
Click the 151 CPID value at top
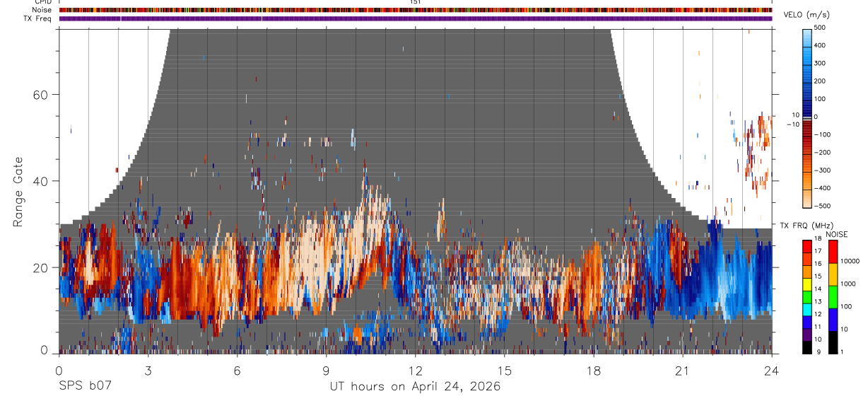[x=415, y=2]
